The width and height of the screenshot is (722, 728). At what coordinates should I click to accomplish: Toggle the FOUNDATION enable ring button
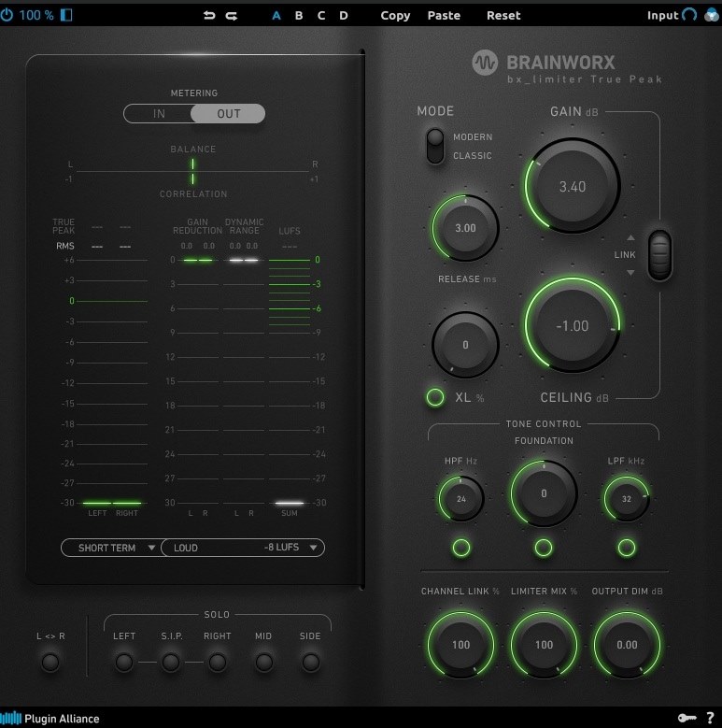coord(544,548)
